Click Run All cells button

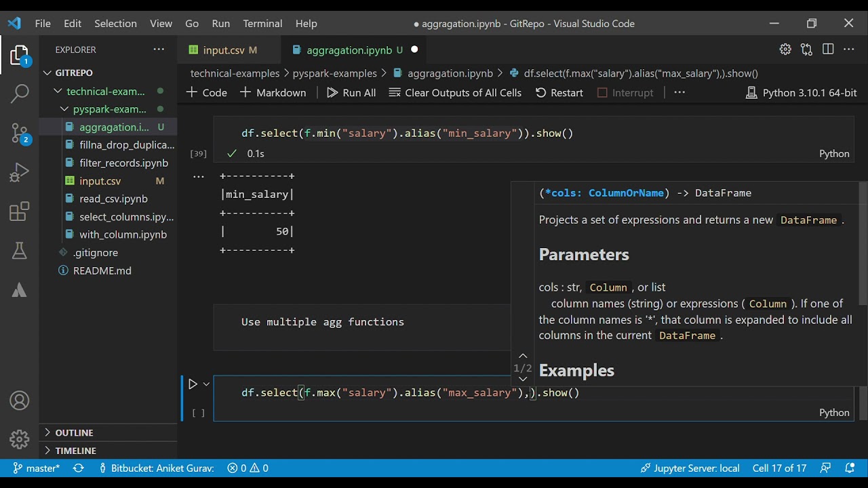tap(351, 93)
